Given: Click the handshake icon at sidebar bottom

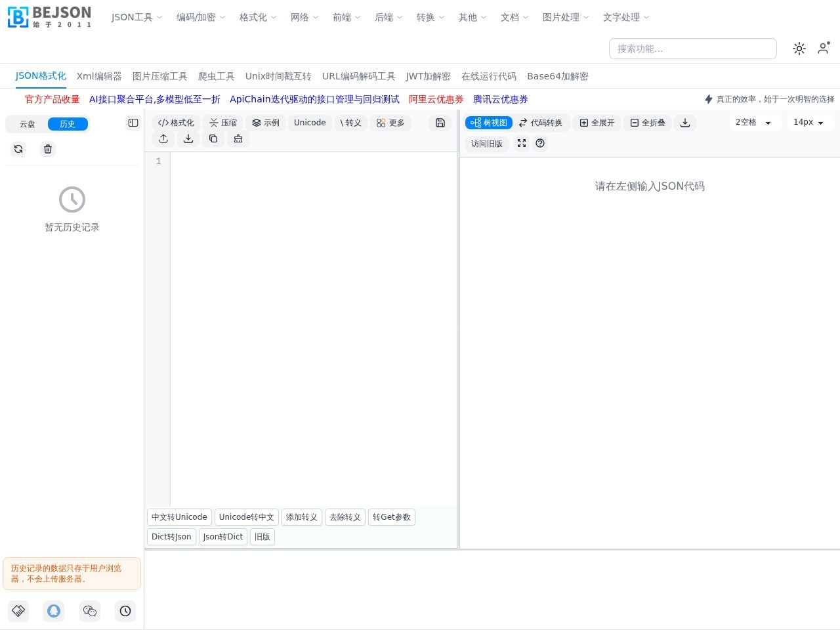Looking at the screenshot, I should point(18,611).
